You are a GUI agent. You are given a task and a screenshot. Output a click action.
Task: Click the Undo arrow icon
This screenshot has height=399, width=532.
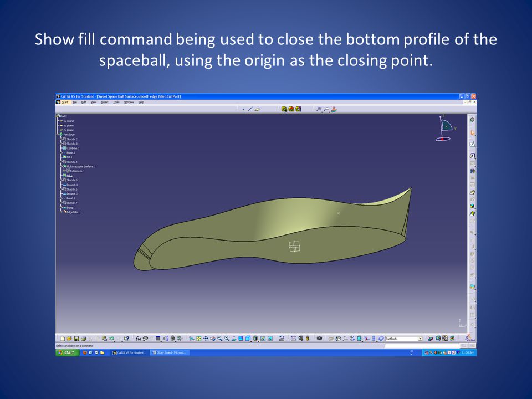111,339
